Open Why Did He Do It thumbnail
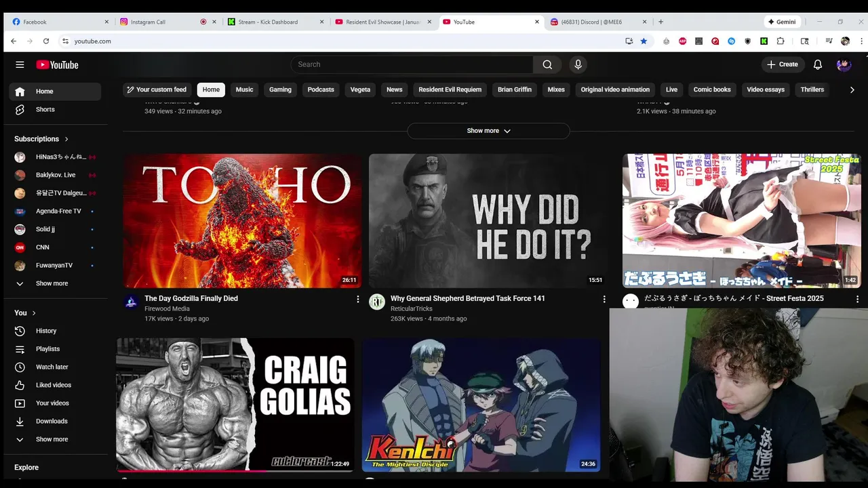The image size is (868, 488). pyautogui.click(x=488, y=221)
